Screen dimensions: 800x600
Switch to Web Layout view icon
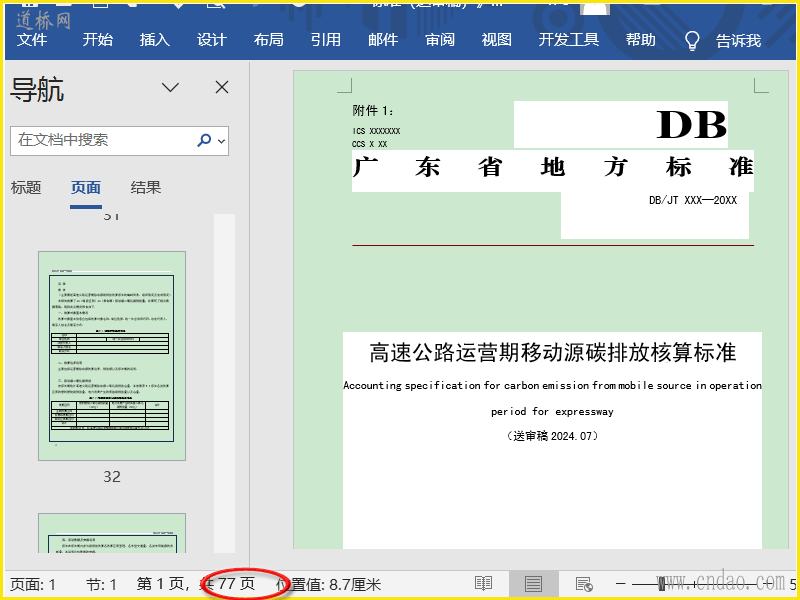(584, 584)
